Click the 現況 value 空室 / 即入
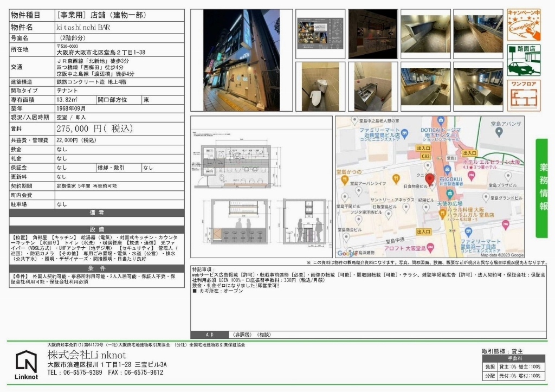Viewport: 555px width, 392px height. (71, 117)
